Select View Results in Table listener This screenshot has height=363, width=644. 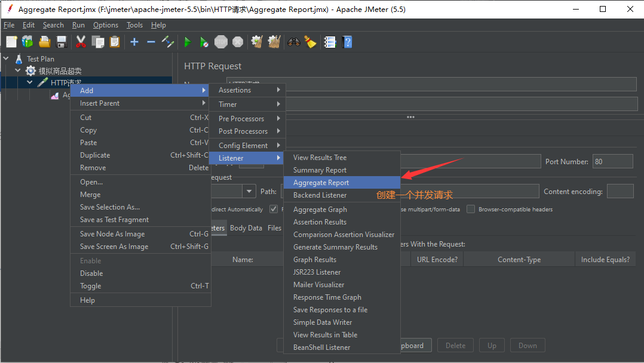[x=342, y=335]
